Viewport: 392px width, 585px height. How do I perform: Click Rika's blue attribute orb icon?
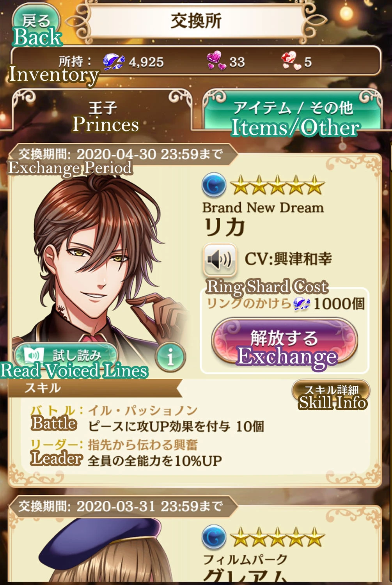click(214, 185)
